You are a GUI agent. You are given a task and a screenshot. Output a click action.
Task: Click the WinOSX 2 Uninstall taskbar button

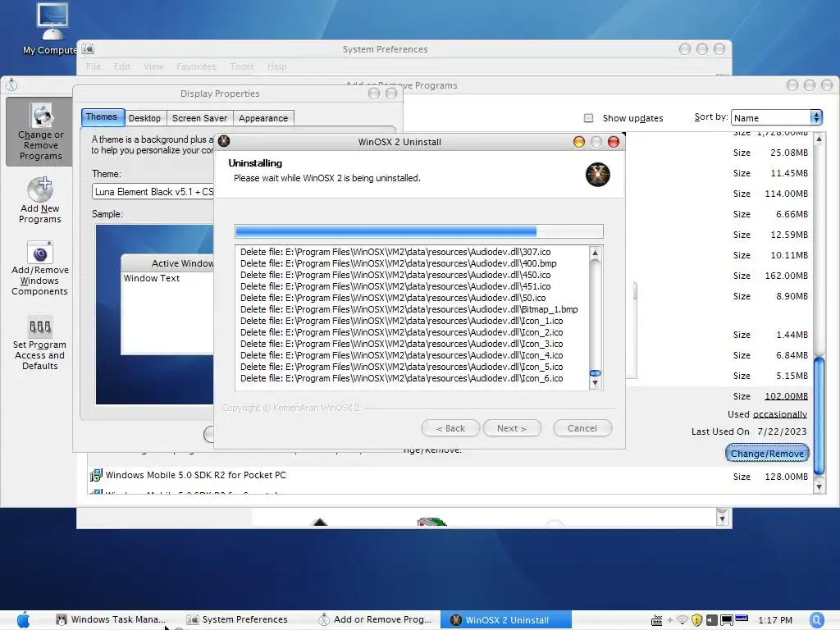(506, 619)
